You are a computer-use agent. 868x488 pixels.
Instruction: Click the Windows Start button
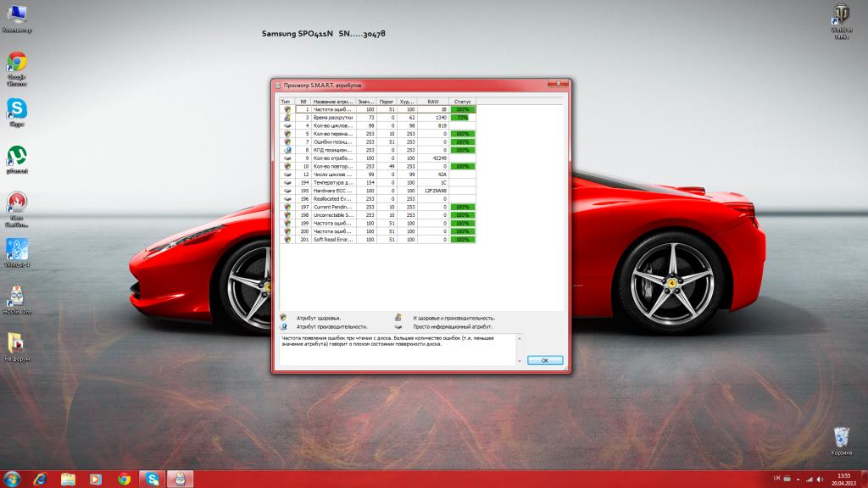point(13,479)
